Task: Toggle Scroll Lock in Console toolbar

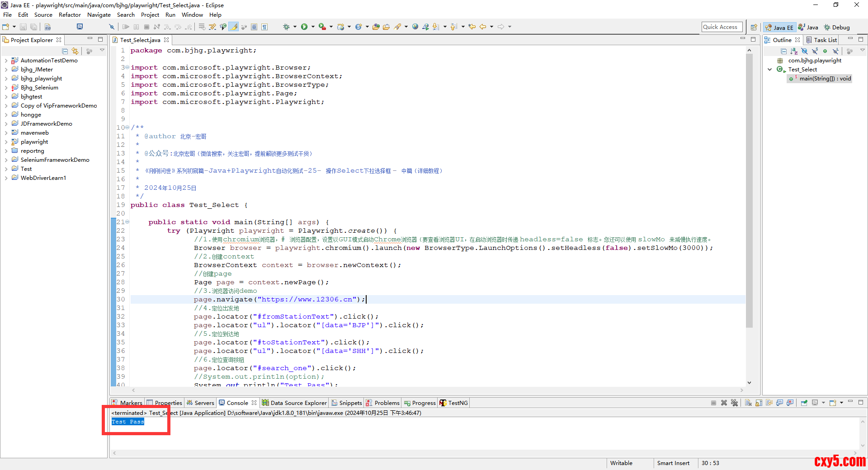Action: click(x=759, y=403)
